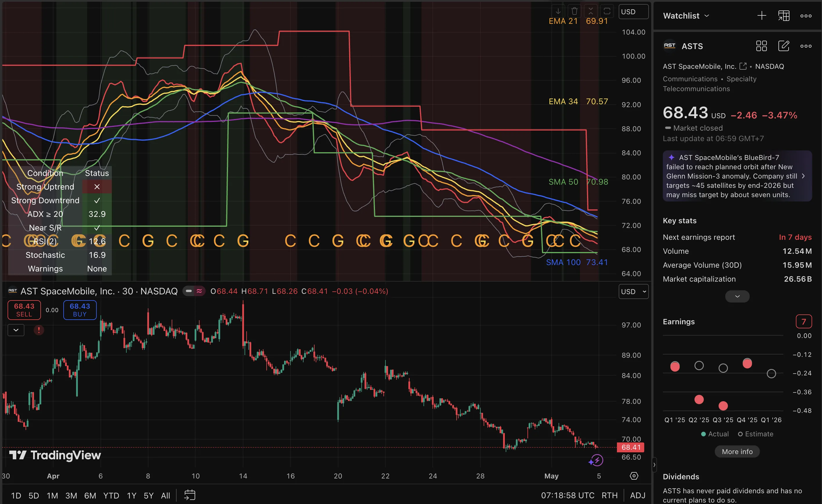Select the YTD time range
Viewport: 822px width, 504px height.
pyautogui.click(x=111, y=495)
